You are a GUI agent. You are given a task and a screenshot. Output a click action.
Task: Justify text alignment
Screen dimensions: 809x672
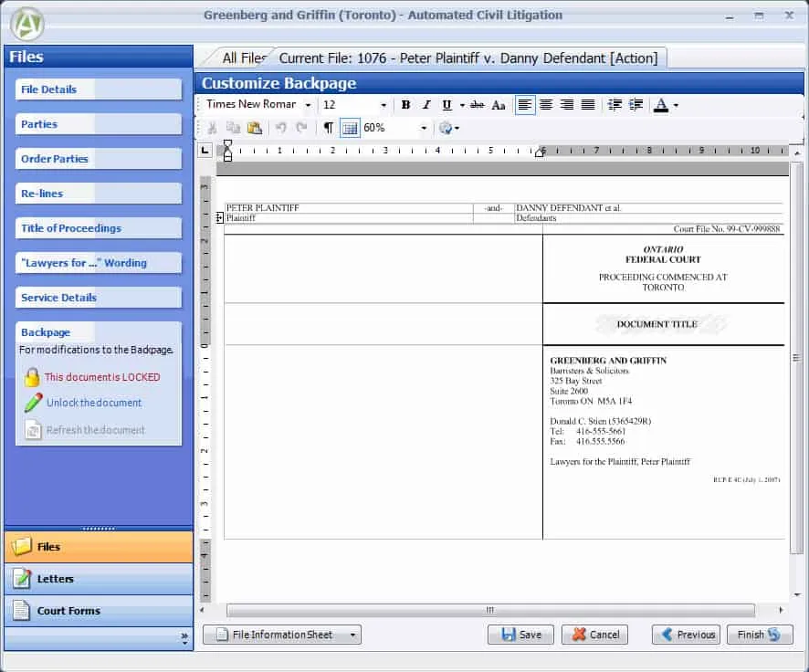click(x=588, y=105)
